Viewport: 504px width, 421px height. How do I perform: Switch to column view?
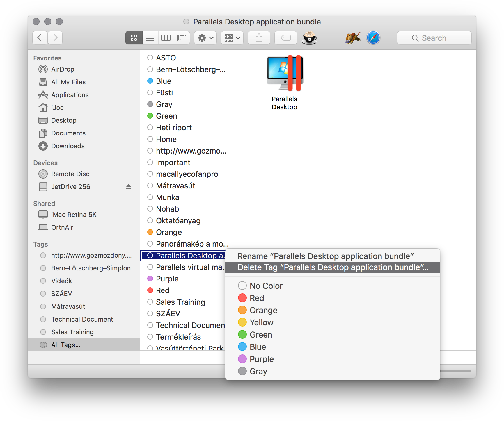tap(166, 38)
